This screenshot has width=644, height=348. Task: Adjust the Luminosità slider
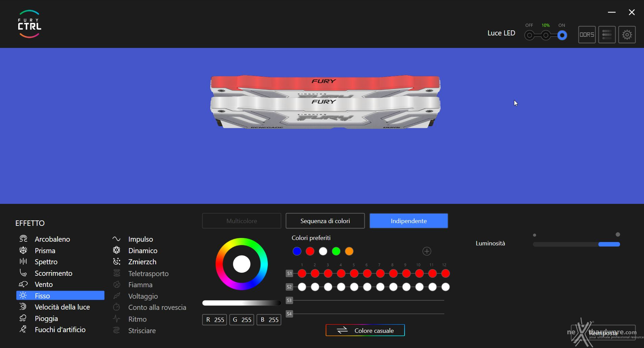click(576, 244)
